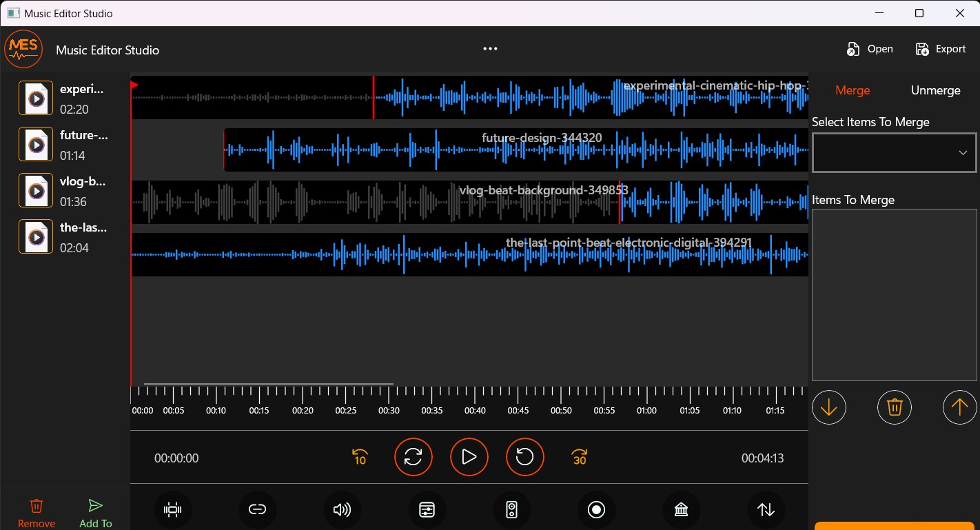This screenshot has height=530, width=980.
Task: Open a file using the Open icon
Action: click(x=869, y=48)
